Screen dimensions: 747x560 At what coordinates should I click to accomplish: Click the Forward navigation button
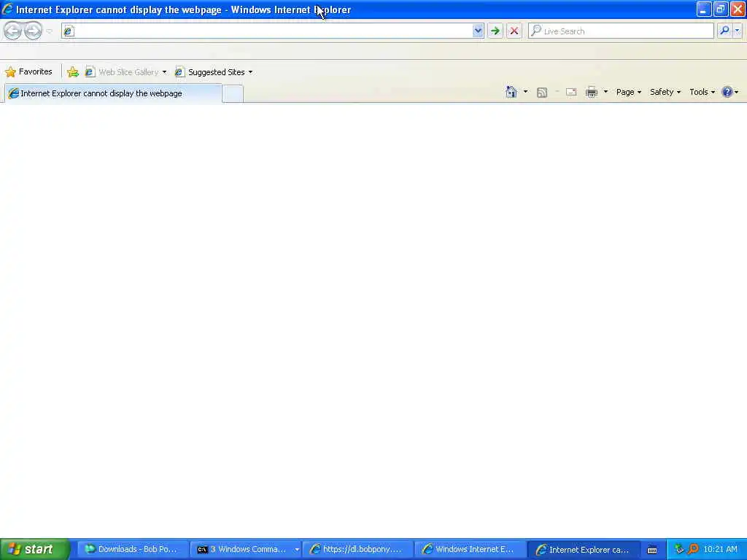point(33,31)
